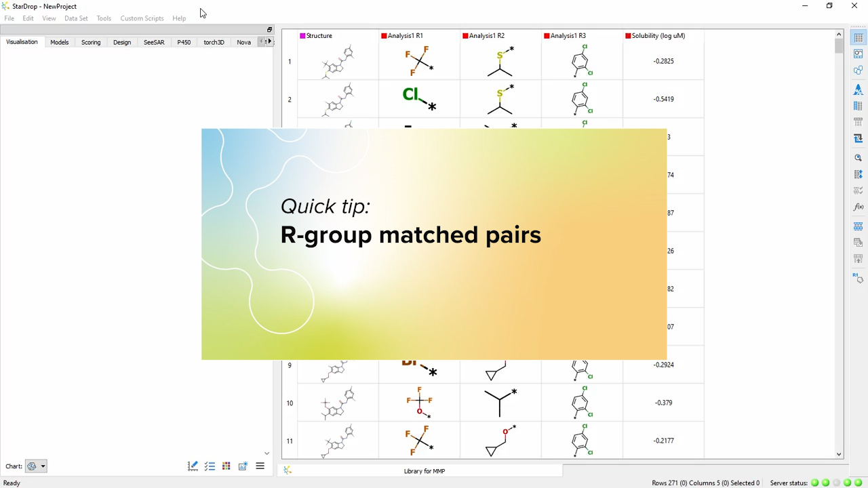Select the row 1 structure thumbnail

click(x=338, y=61)
